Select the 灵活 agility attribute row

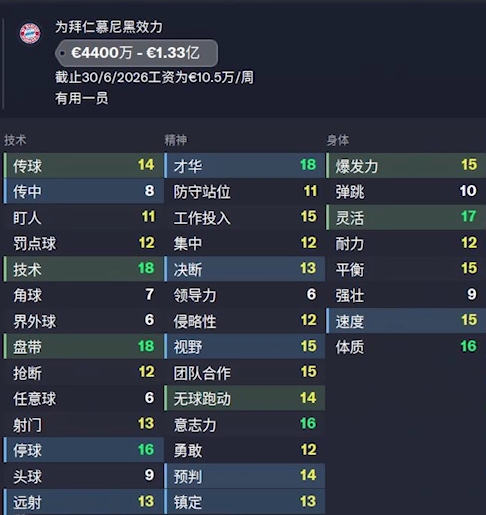pyautogui.click(x=406, y=217)
